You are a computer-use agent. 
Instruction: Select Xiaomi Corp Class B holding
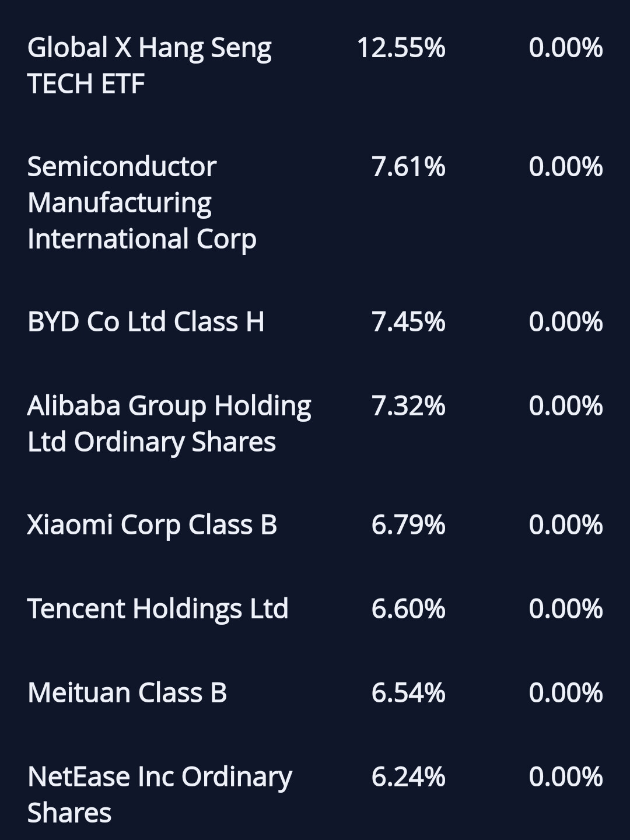point(152,524)
